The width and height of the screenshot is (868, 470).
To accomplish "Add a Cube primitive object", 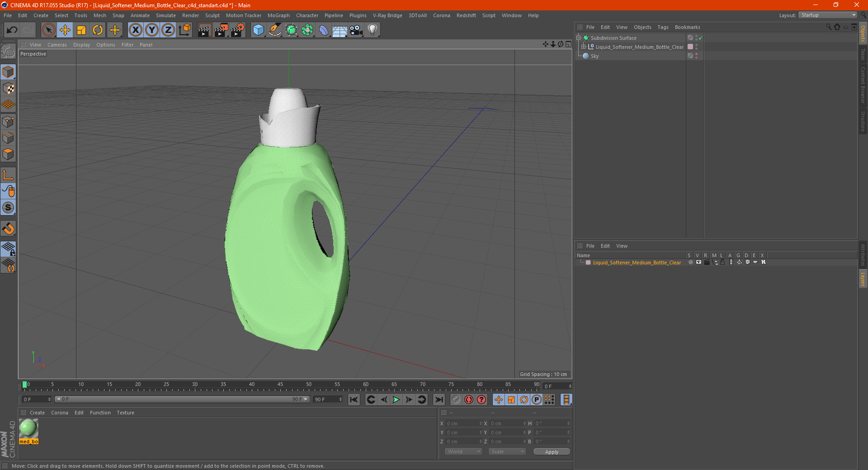I will pyautogui.click(x=258, y=30).
